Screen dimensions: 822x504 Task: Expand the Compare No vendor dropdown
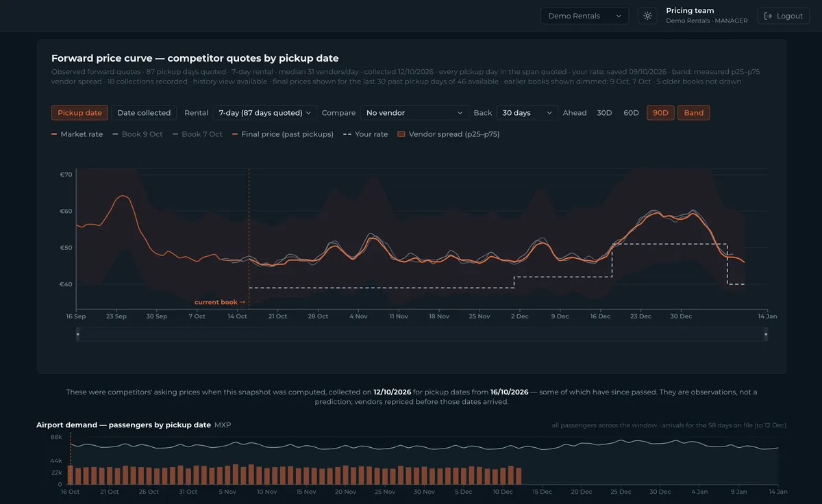[414, 113]
